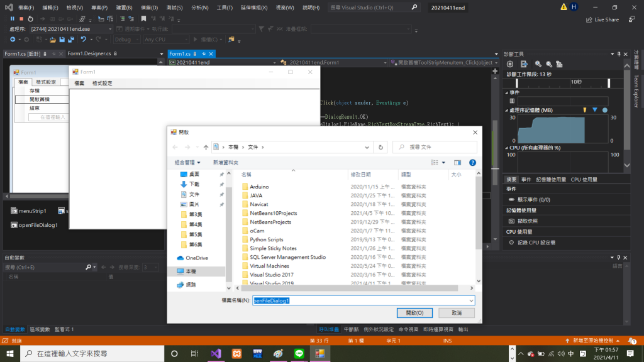The image size is (644, 362).
Task: Select the Python Scripts folder
Action: pyautogui.click(x=266, y=239)
